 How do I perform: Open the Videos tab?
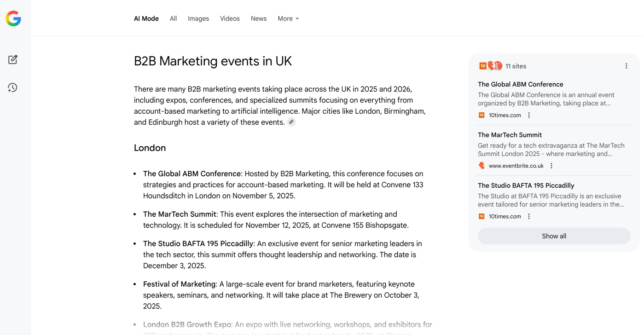(x=230, y=18)
